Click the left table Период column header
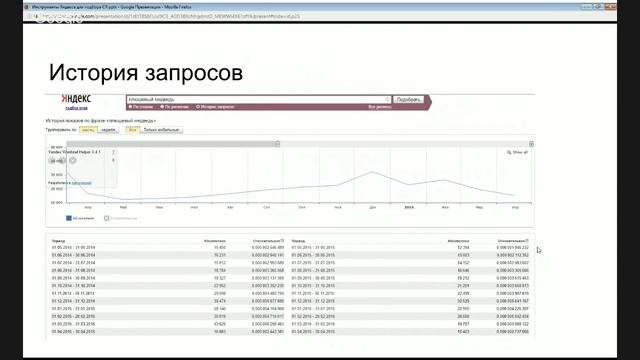This screenshot has height=360, width=640. coord(58,241)
